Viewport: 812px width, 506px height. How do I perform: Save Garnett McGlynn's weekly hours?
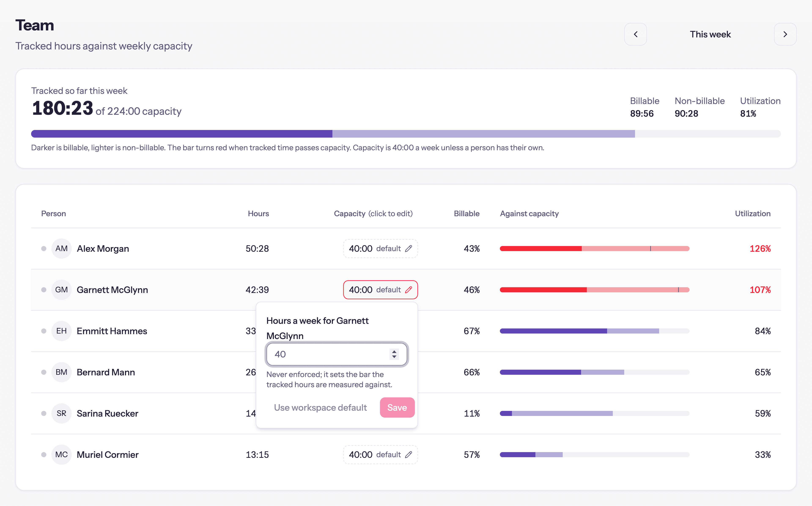click(x=397, y=408)
